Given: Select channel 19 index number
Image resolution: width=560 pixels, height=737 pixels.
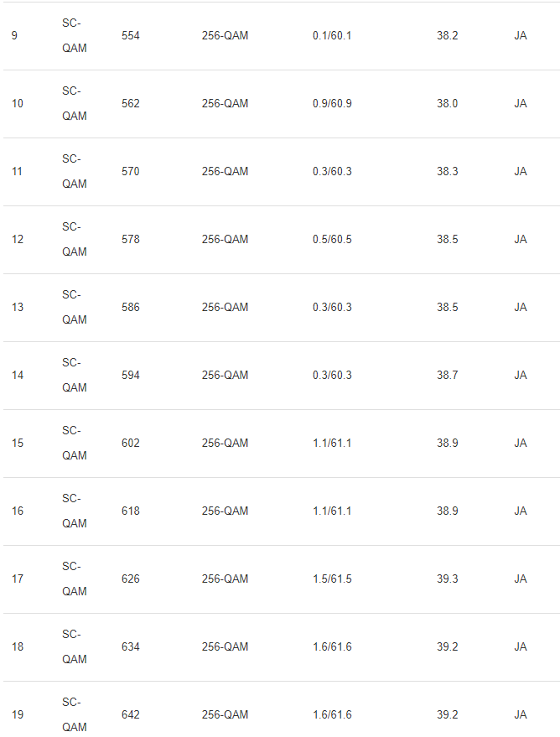Looking at the screenshot, I should [x=18, y=715].
